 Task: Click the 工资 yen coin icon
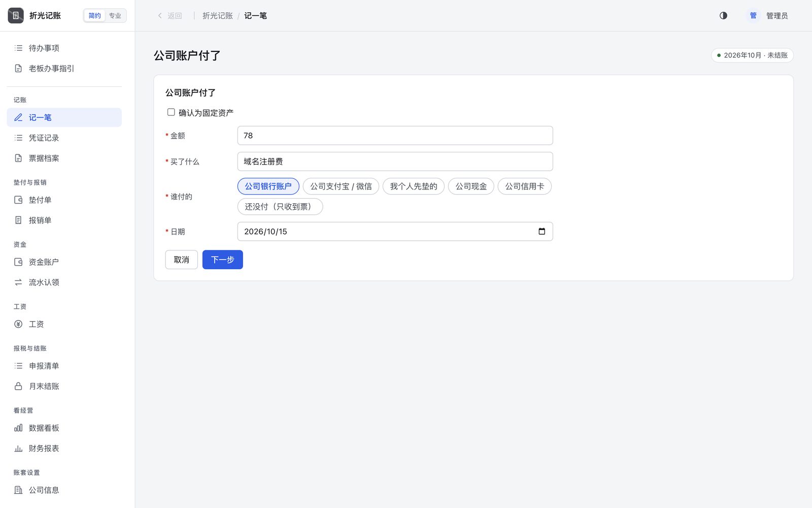click(x=18, y=324)
